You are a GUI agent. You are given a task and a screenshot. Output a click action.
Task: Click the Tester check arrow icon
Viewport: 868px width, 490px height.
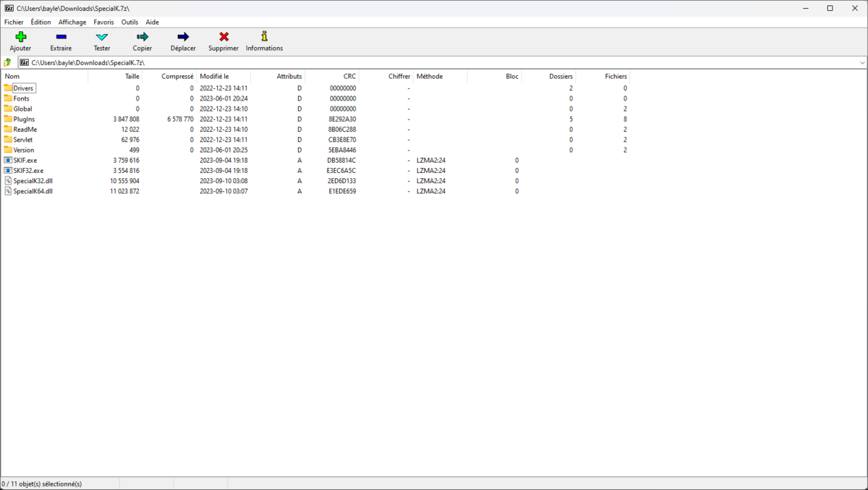pos(102,36)
